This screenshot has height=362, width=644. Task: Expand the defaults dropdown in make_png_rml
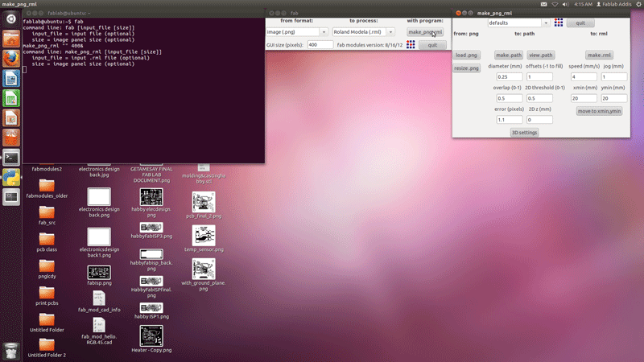pos(546,23)
